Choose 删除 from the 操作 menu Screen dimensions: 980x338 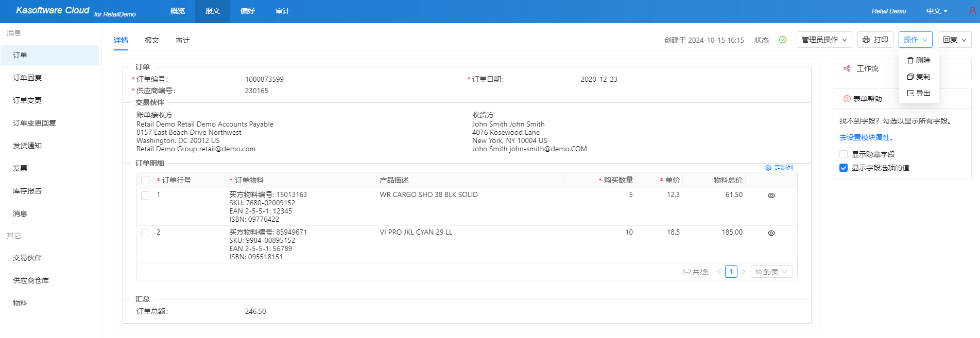919,60
